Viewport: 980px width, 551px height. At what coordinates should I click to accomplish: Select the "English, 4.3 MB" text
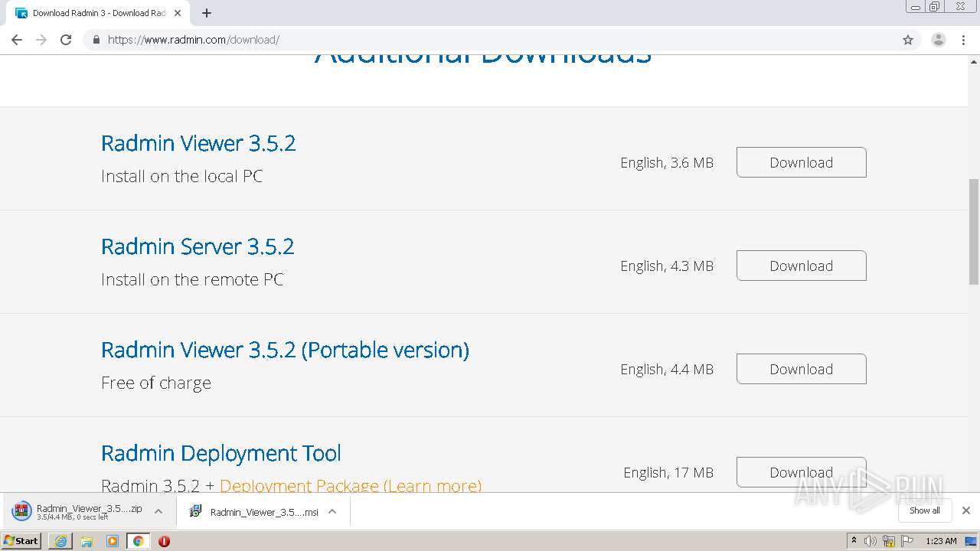point(667,266)
